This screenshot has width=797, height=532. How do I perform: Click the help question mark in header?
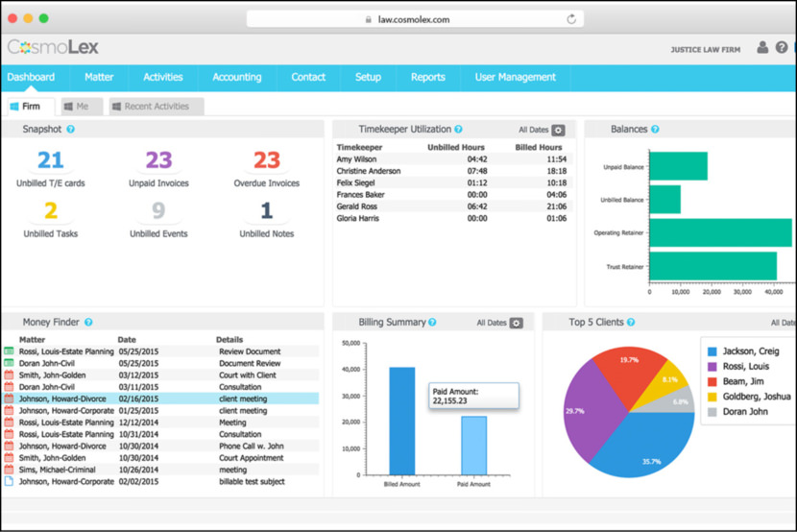[x=782, y=47]
